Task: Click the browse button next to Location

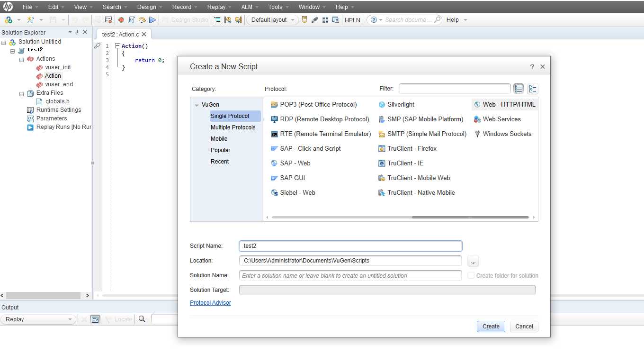Action: pos(473,261)
